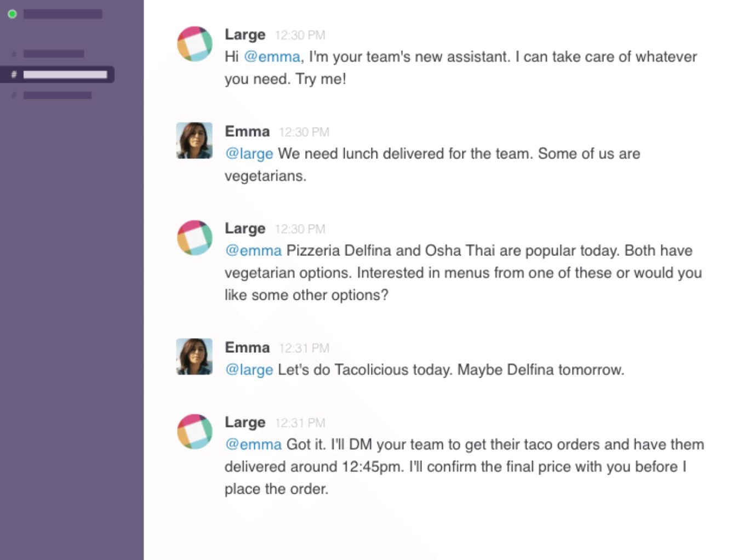The height and width of the screenshot is (560, 743).
Task: Select the first channel above the highlighted one
Action: (53, 53)
